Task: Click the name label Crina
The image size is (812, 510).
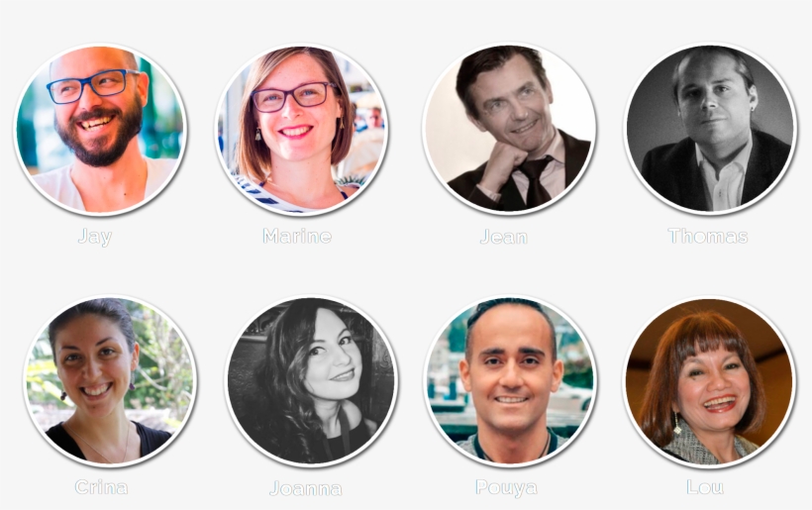Action: coord(101,487)
